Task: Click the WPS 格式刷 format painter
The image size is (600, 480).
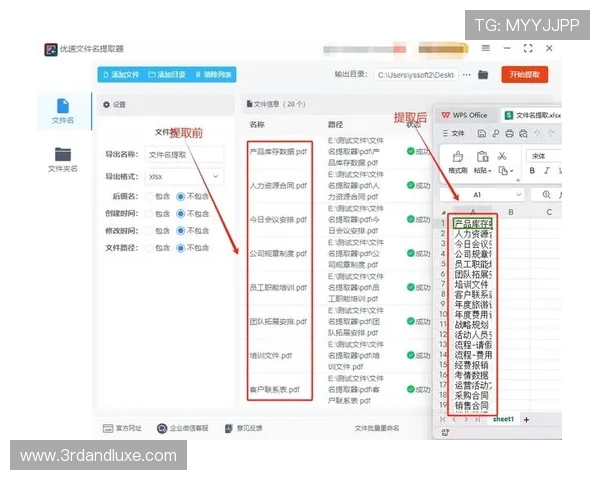Action: [458, 163]
